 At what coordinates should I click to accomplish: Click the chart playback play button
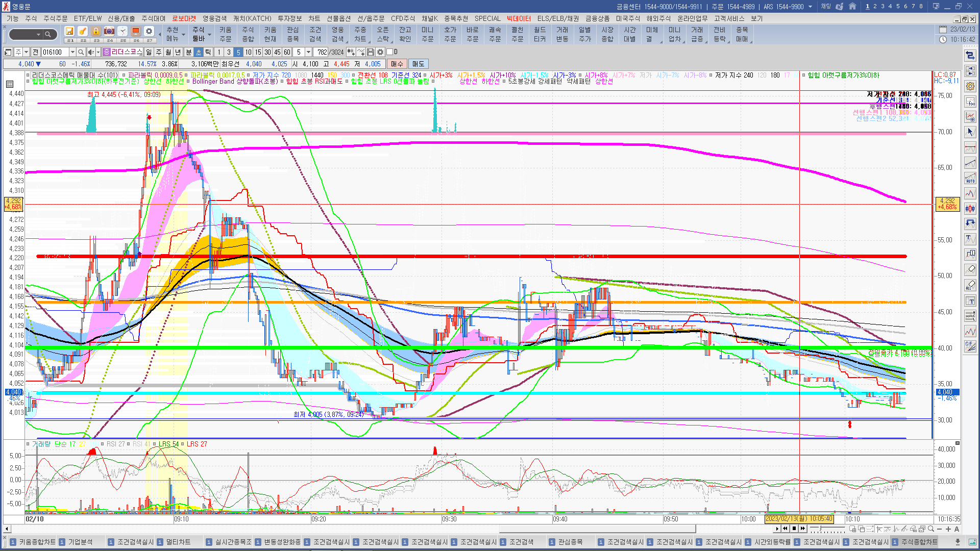tap(777, 529)
